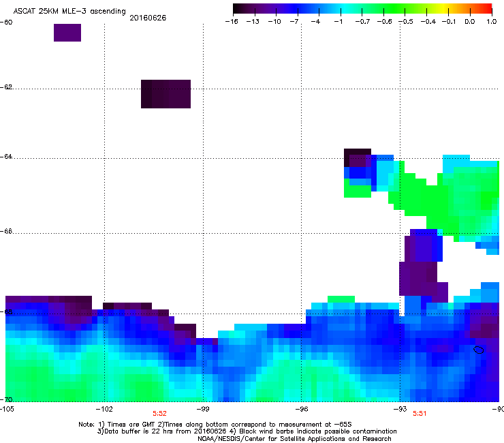Click the red time stamp 5:52
504x443 pixels.
159,414
